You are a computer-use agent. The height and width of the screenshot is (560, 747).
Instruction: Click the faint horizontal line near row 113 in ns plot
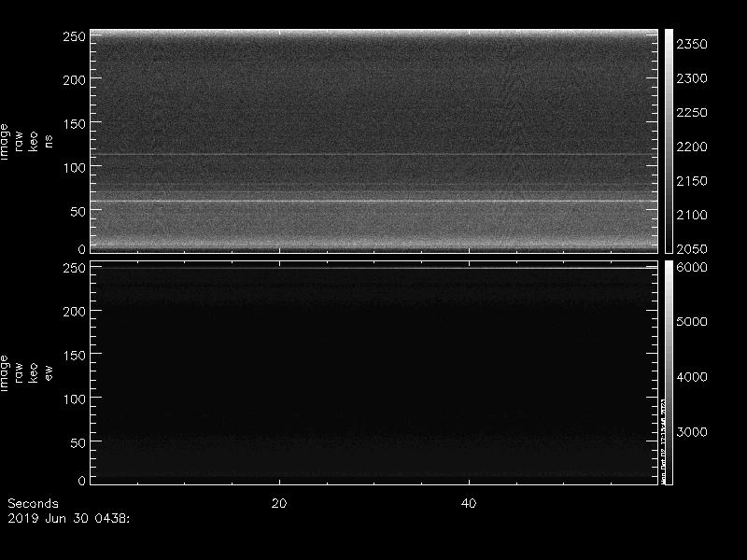point(374,154)
